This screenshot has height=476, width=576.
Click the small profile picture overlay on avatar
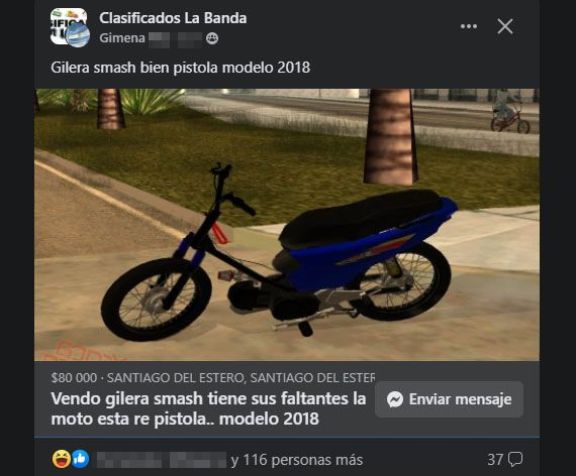(78, 36)
